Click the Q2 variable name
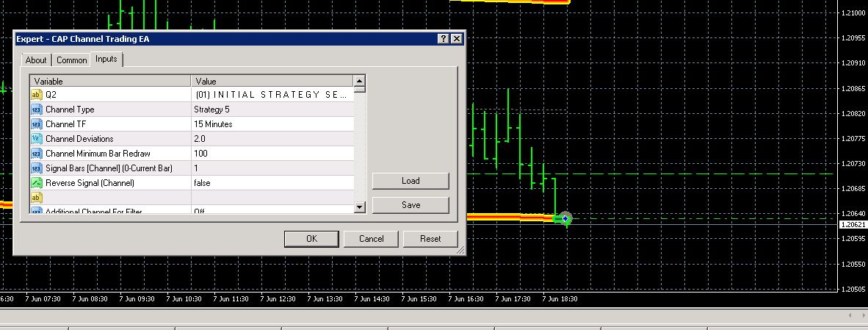Screen dimensions: 868x330 click(51, 95)
